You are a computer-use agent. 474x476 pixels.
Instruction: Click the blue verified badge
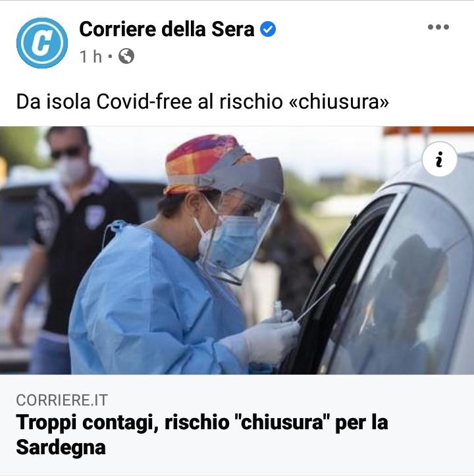click(x=268, y=29)
